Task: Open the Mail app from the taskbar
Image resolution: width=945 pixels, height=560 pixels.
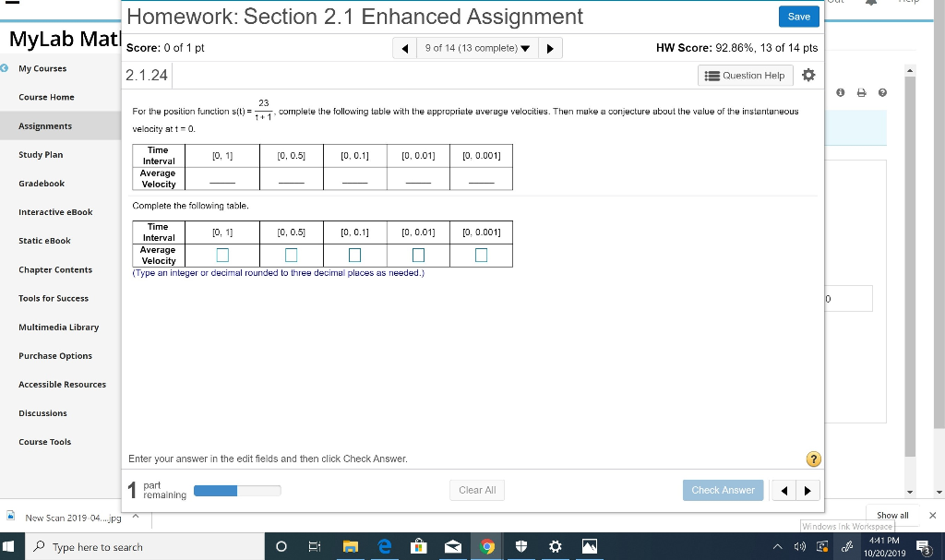Action: [x=453, y=546]
